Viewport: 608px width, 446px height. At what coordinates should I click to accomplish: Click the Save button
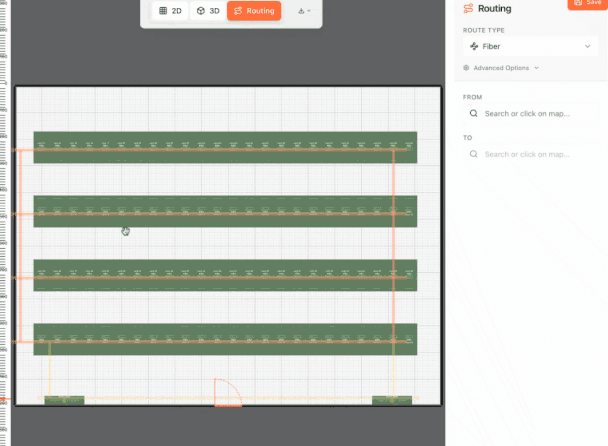588,3
